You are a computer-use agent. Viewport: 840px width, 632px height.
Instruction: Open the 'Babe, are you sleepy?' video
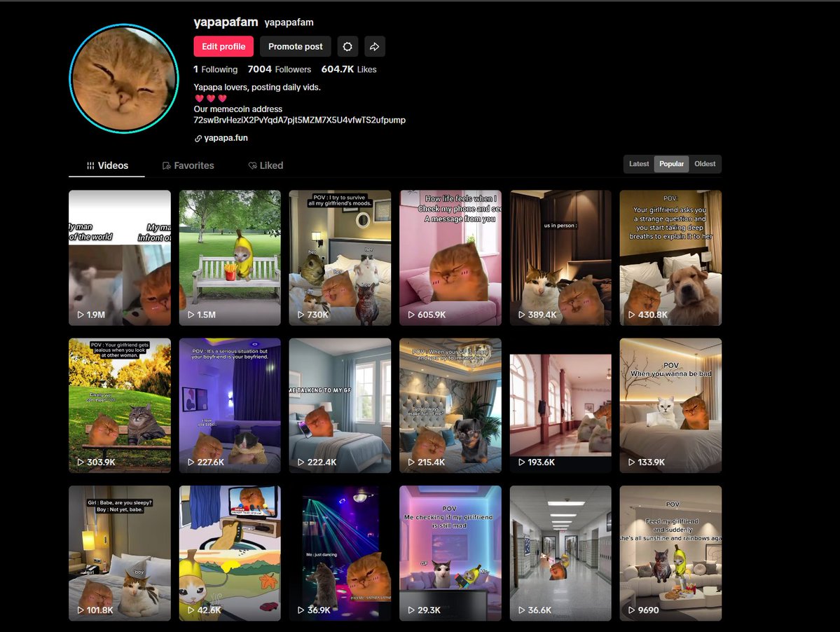(120, 554)
